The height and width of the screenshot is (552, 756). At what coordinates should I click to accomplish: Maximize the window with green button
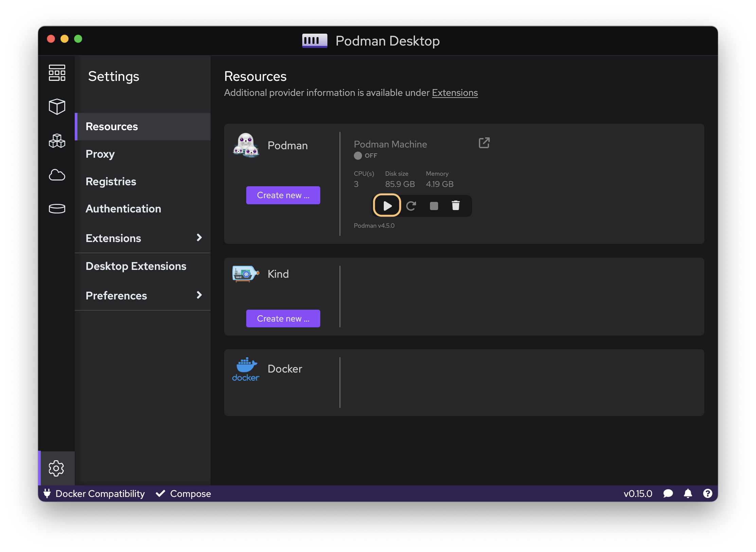tap(78, 39)
